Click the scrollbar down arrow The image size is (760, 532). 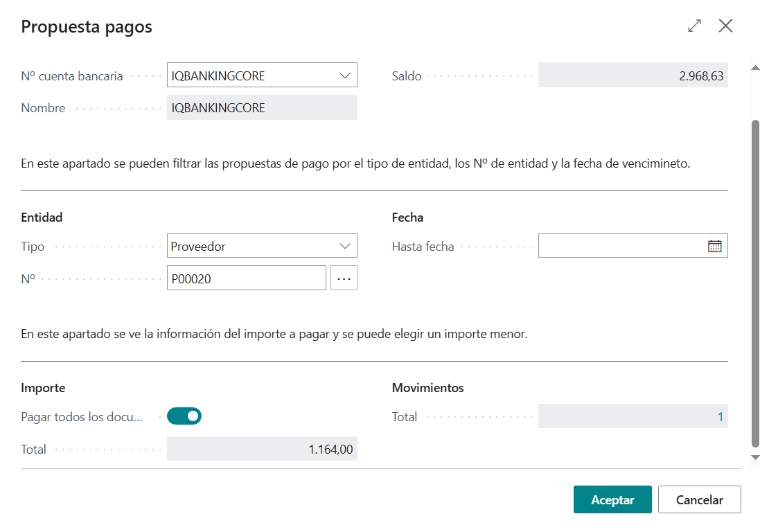pyautogui.click(x=754, y=457)
